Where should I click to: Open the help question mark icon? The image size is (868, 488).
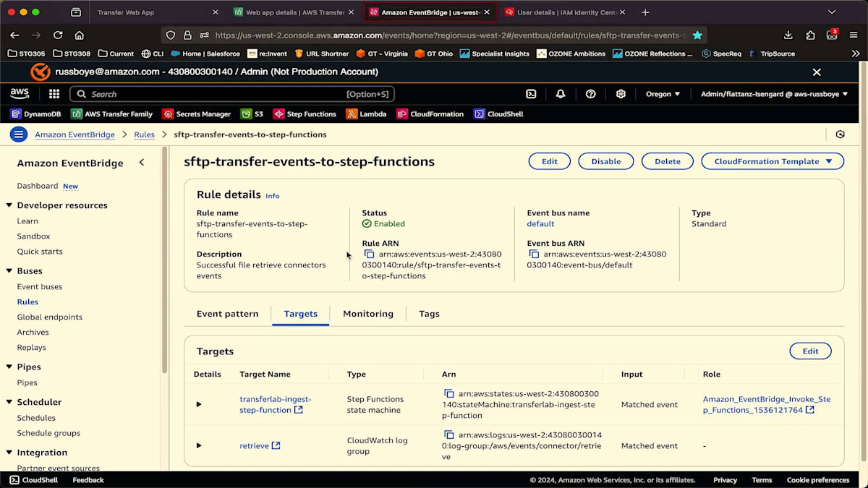coord(591,94)
